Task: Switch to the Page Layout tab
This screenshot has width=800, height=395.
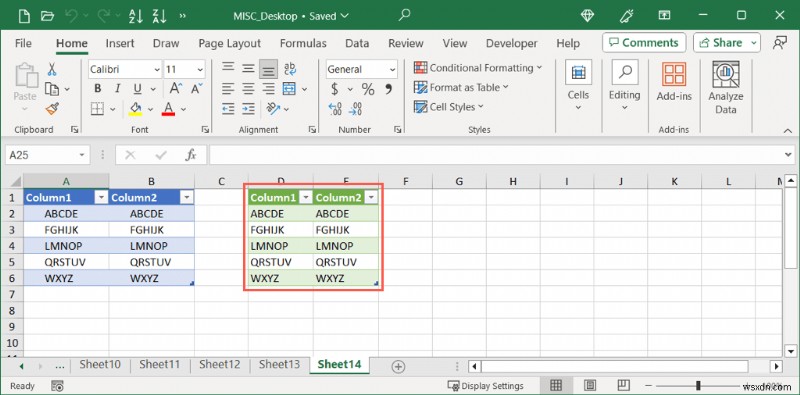Action: coord(230,43)
